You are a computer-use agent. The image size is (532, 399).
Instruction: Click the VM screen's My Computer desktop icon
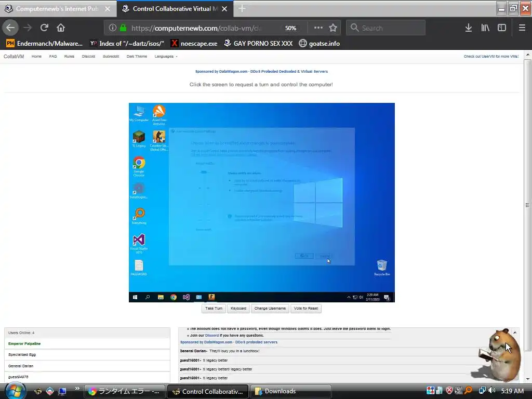[139, 113]
